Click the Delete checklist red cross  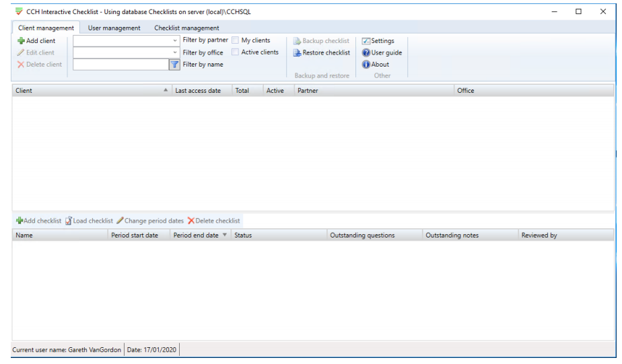click(191, 221)
